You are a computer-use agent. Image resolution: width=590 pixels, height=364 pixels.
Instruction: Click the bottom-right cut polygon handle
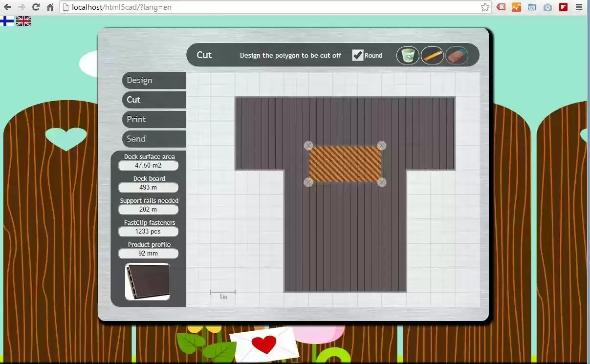click(382, 182)
